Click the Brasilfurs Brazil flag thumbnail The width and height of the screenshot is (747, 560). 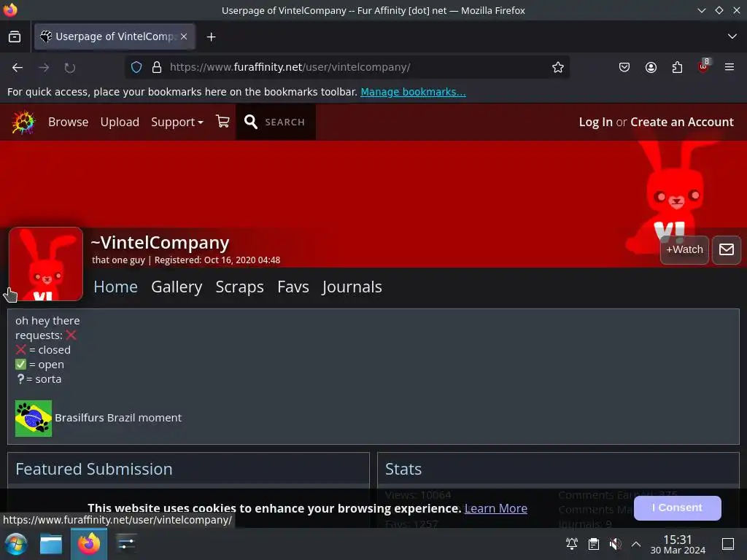pos(34,418)
